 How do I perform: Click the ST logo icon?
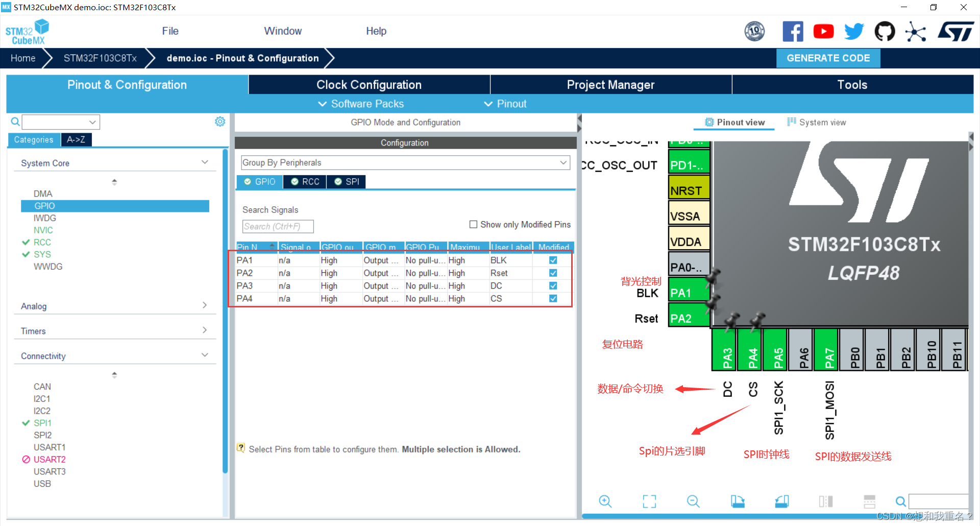[x=955, y=31]
